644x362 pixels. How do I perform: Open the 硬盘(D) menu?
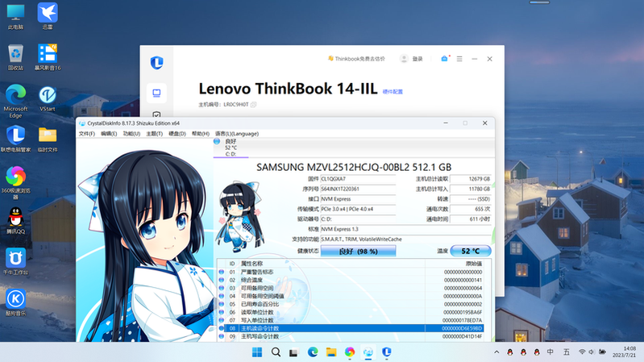pos(177,134)
